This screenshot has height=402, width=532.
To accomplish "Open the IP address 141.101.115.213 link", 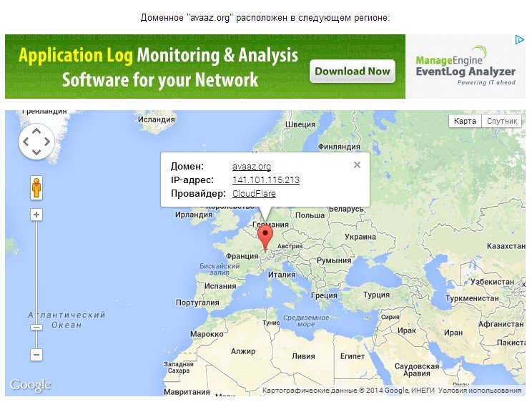I will (265, 180).
